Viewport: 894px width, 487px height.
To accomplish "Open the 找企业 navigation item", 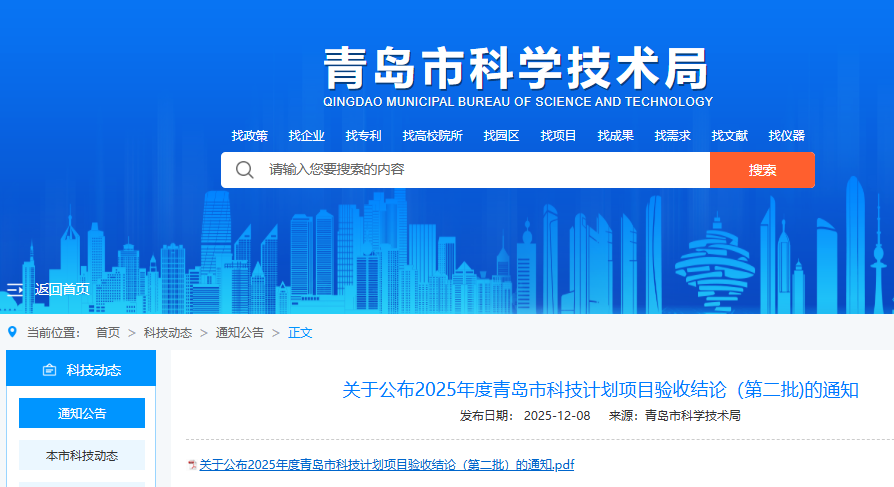I will pos(307,136).
